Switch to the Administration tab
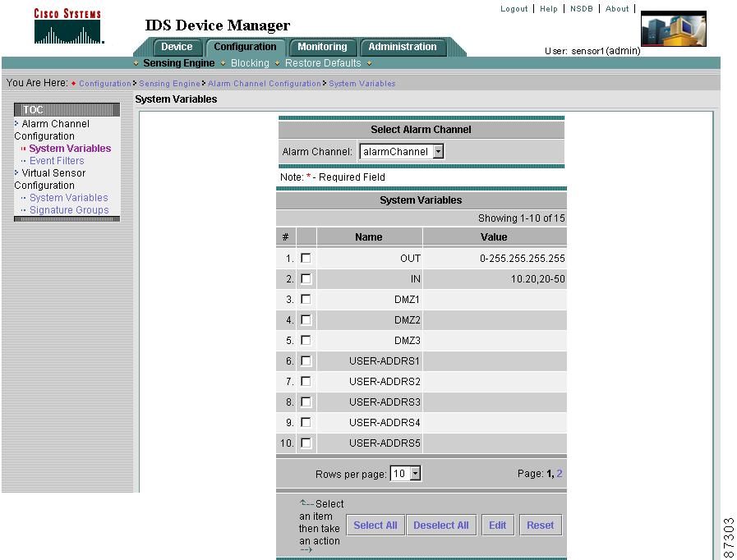 click(403, 47)
